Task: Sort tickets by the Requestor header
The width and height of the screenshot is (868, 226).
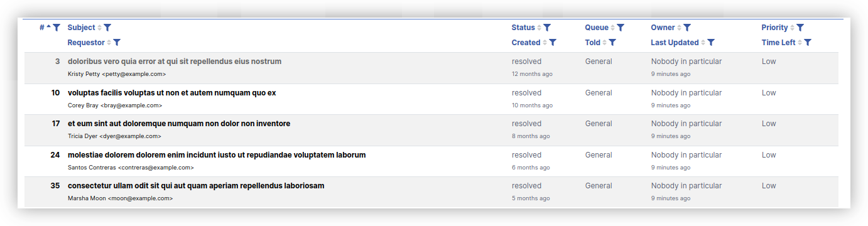Action: click(x=86, y=43)
